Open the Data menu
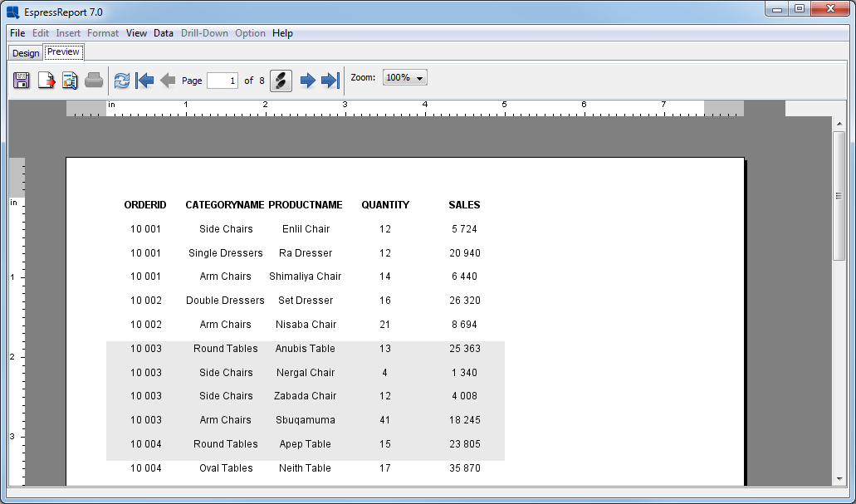This screenshot has height=504, width=856. (164, 33)
